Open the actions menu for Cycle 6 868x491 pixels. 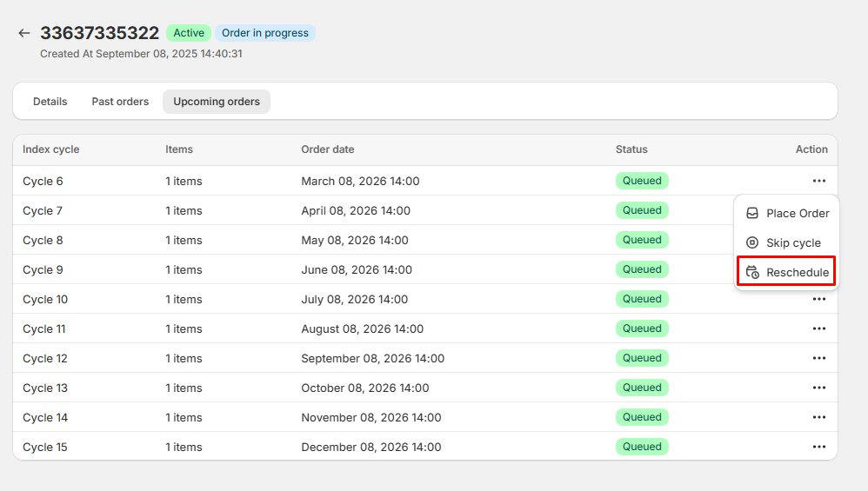point(818,181)
